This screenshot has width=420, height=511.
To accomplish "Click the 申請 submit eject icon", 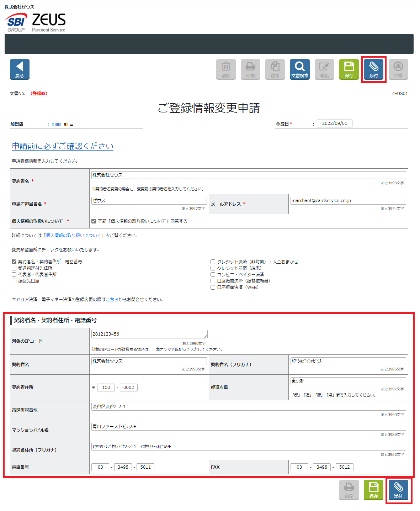I will pyautogui.click(x=398, y=69).
